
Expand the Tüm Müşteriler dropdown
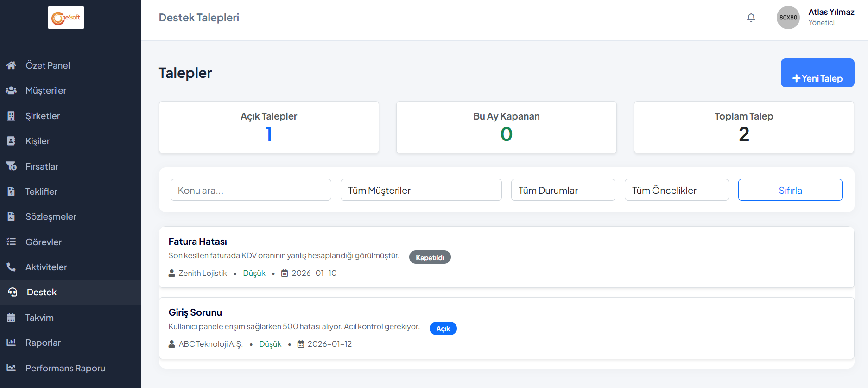421,190
